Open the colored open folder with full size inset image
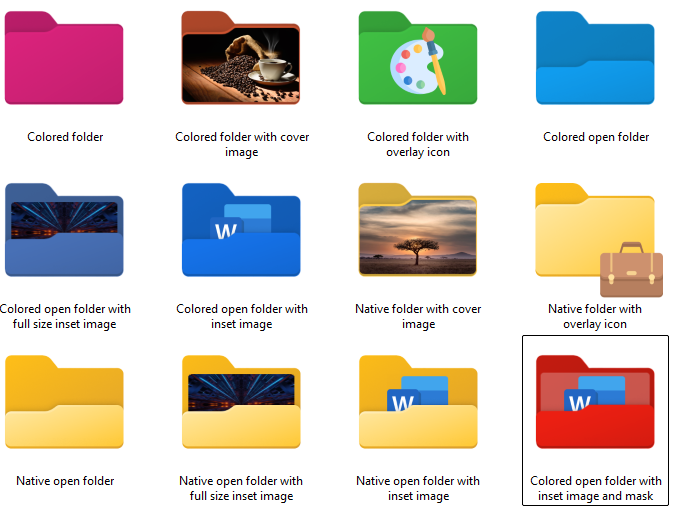 (65, 231)
